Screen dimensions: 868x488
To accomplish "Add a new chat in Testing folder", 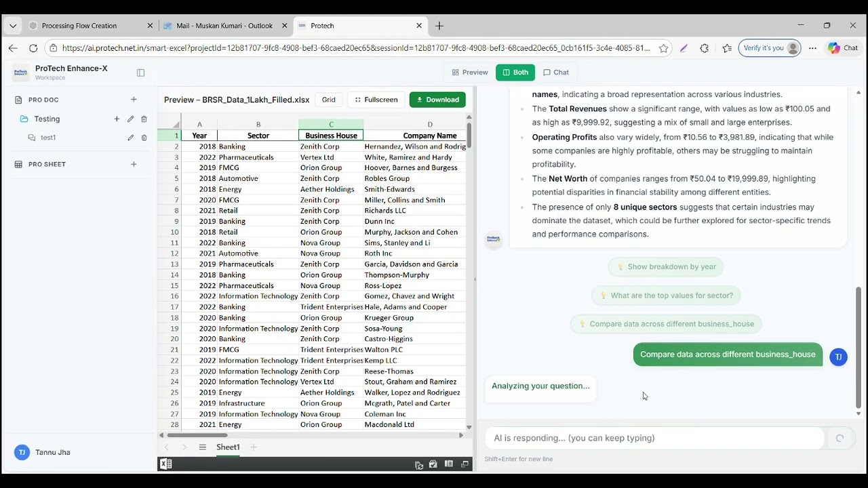I will (117, 119).
